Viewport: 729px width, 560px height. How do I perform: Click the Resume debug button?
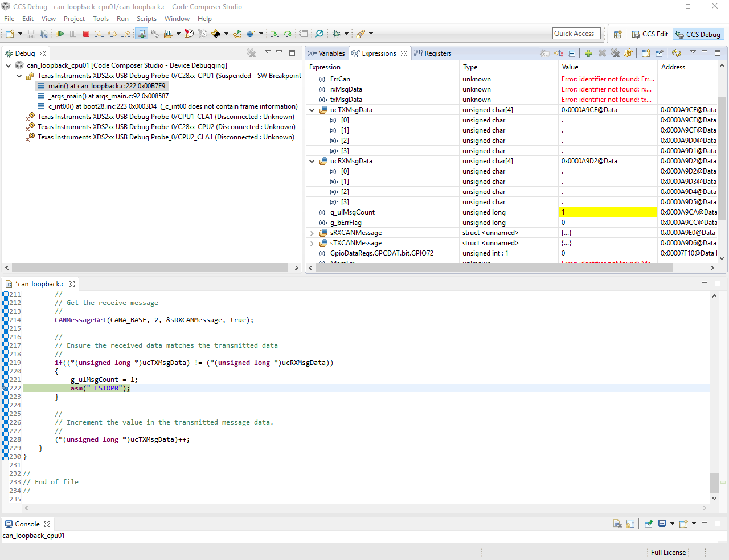[60, 34]
